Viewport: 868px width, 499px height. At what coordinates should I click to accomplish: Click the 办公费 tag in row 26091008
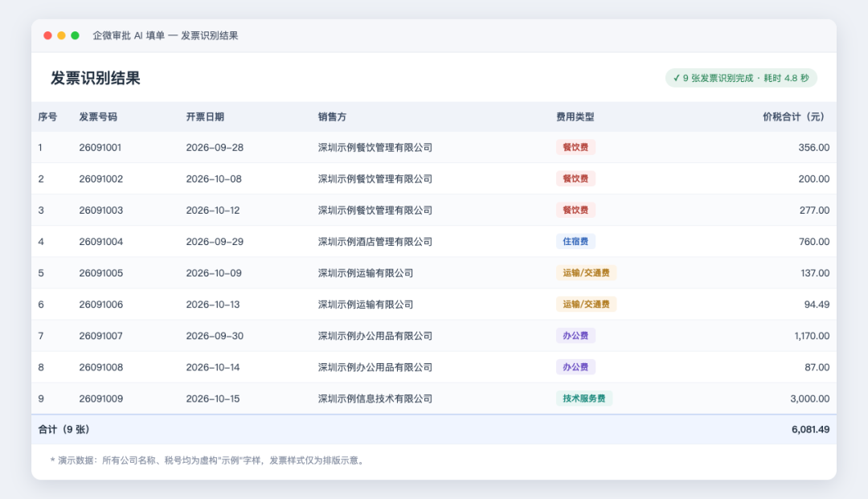575,366
